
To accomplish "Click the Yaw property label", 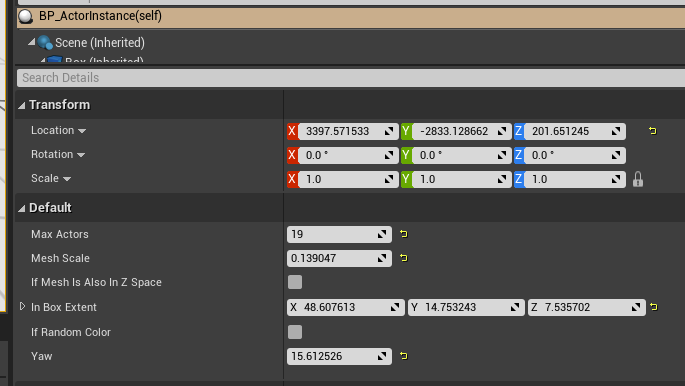I will pos(42,356).
